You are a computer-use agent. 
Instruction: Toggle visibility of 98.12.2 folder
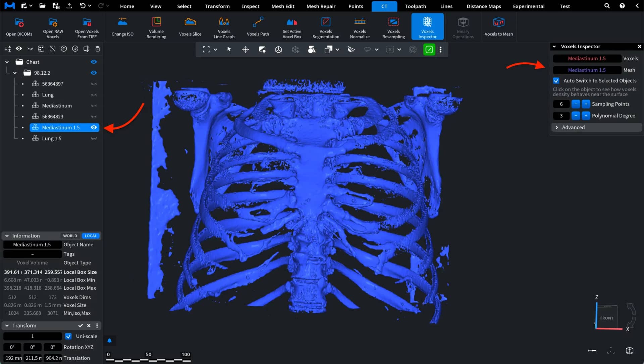(94, 73)
